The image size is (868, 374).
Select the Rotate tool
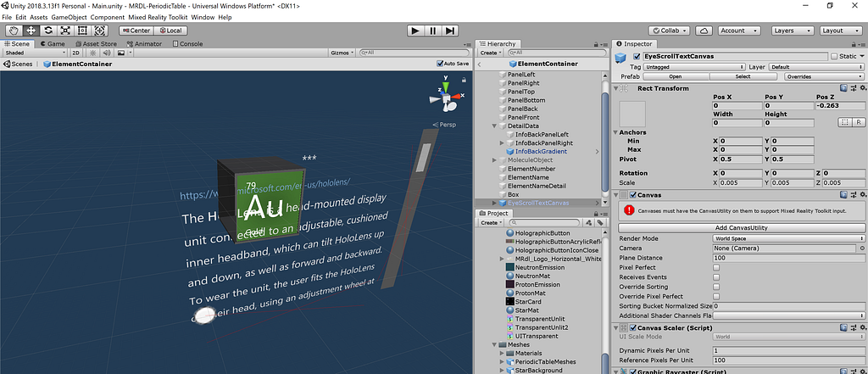coord(48,31)
